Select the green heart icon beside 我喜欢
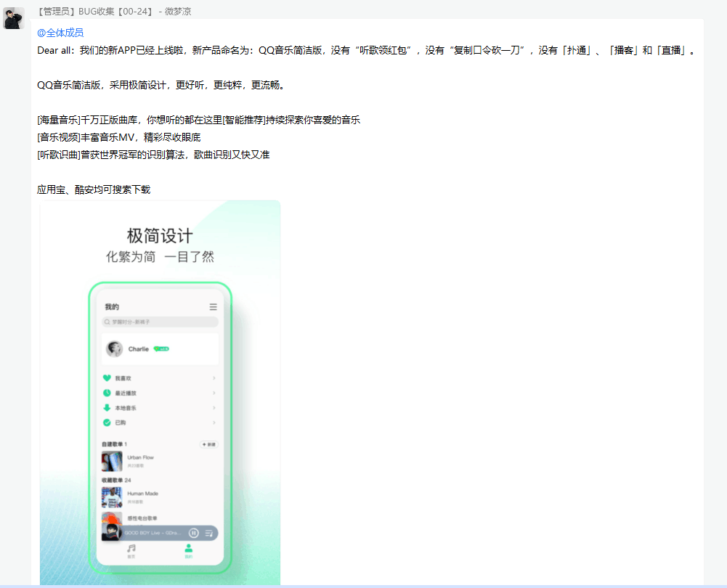 (x=107, y=378)
